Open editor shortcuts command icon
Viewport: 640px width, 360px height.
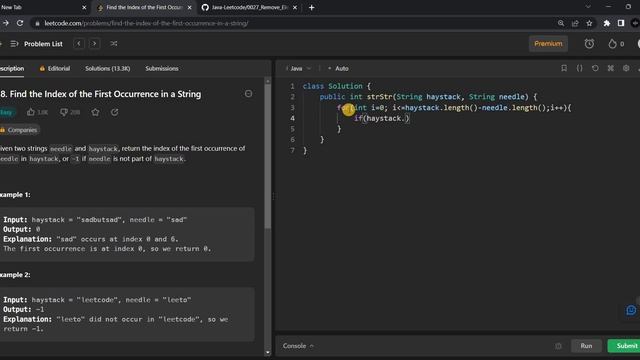point(611,68)
